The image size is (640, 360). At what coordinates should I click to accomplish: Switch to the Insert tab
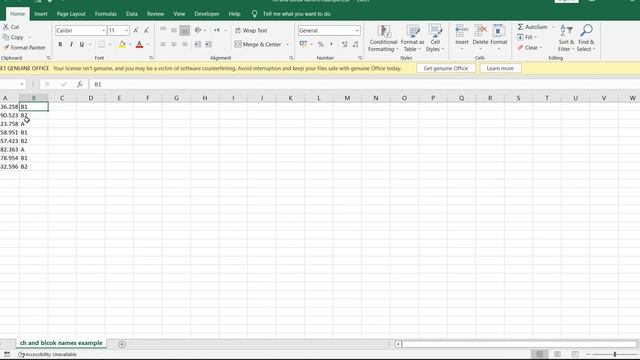(x=41, y=14)
